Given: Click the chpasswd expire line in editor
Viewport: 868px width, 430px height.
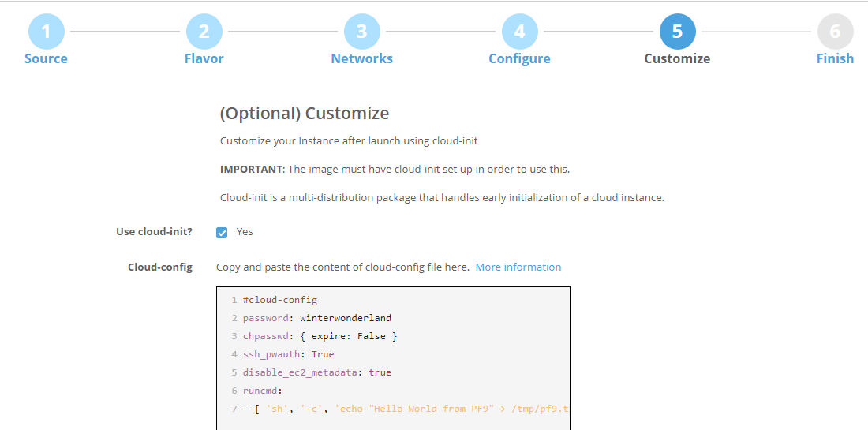Looking at the screenshot, I should tap(320, 336).
